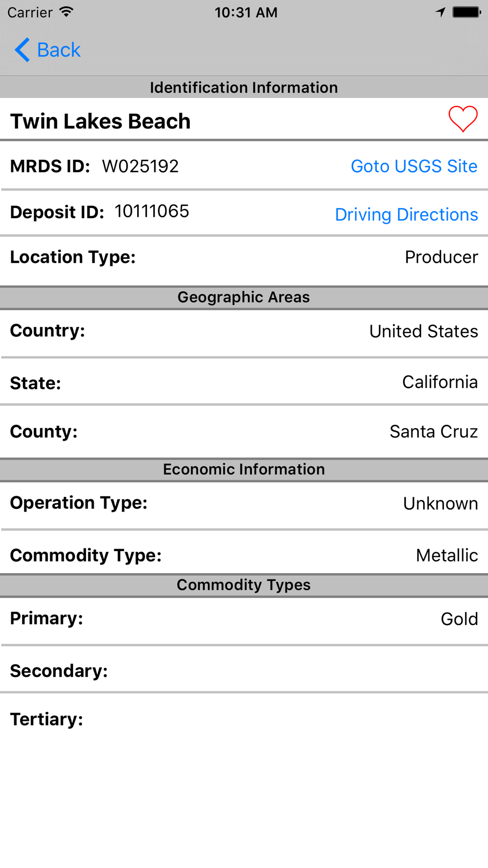Tap the Commodity Type Metallic value
The height and width of the screenshot is (868, 488).
[x=447, y=556]
